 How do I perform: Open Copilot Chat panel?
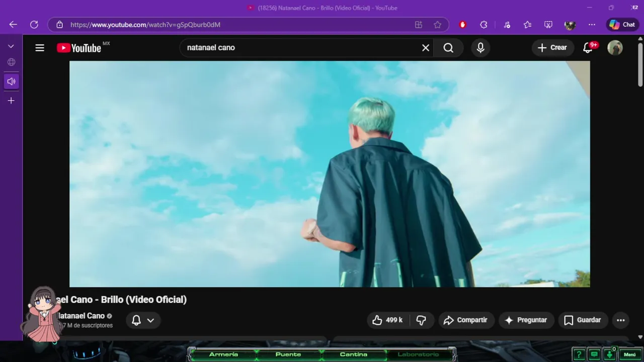pyautogui.click(x=622, y=25)
